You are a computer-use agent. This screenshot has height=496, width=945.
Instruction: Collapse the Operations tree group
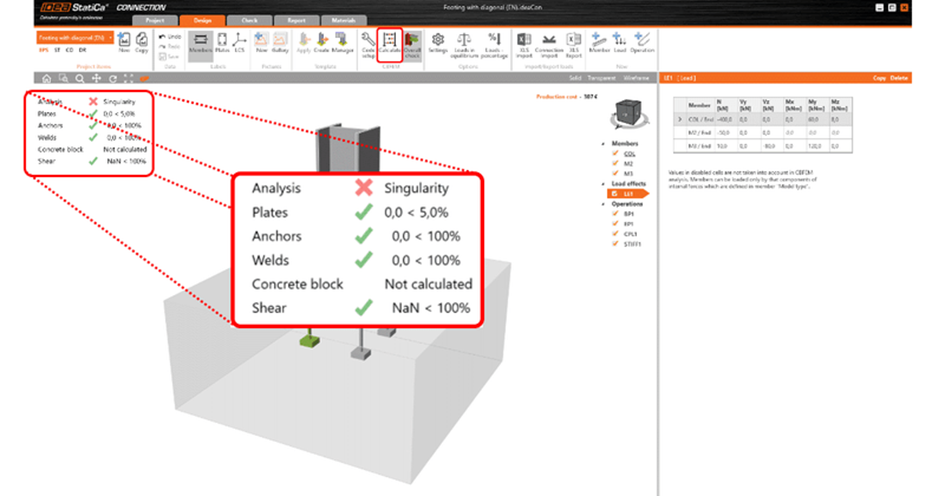tap(603, 204)
